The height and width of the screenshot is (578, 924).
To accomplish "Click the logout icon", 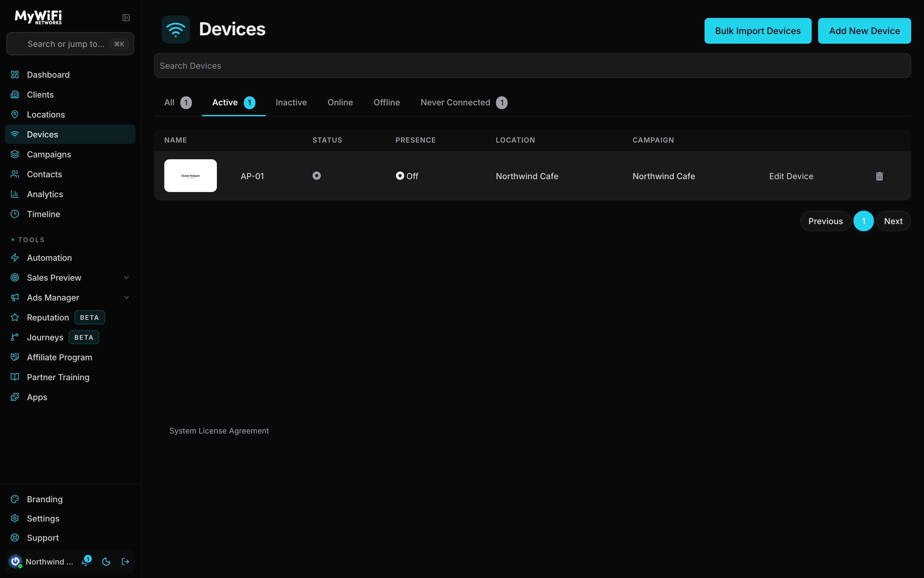I will pyautogui.click(x=125, y=562).
